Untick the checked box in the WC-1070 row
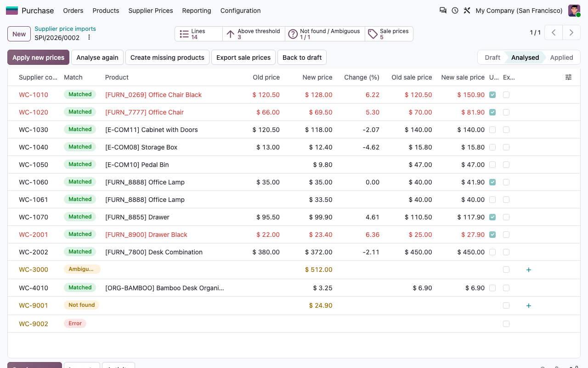The image size is (588, 368). tap(492, 217)
